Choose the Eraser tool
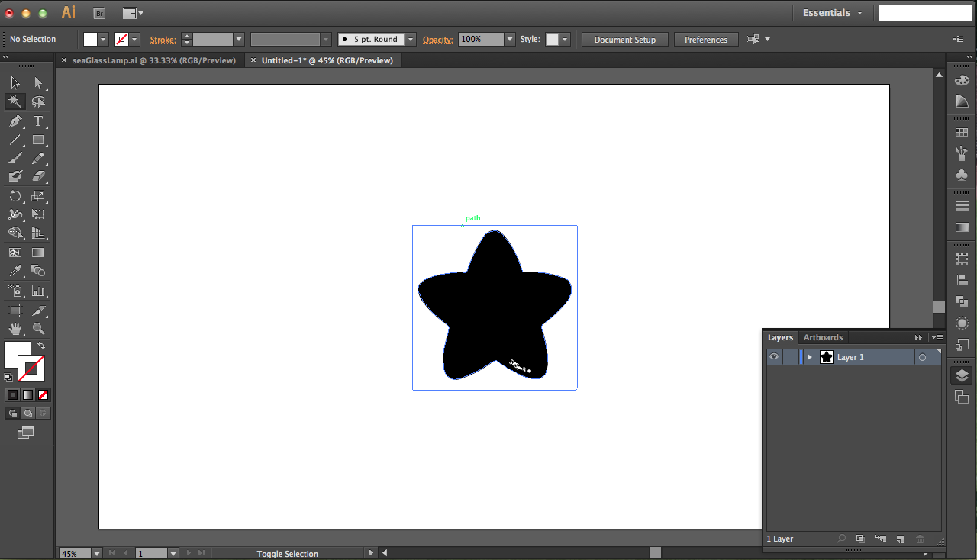The width and height of the screenshot is (977, 560). click(x=38, y=177)
